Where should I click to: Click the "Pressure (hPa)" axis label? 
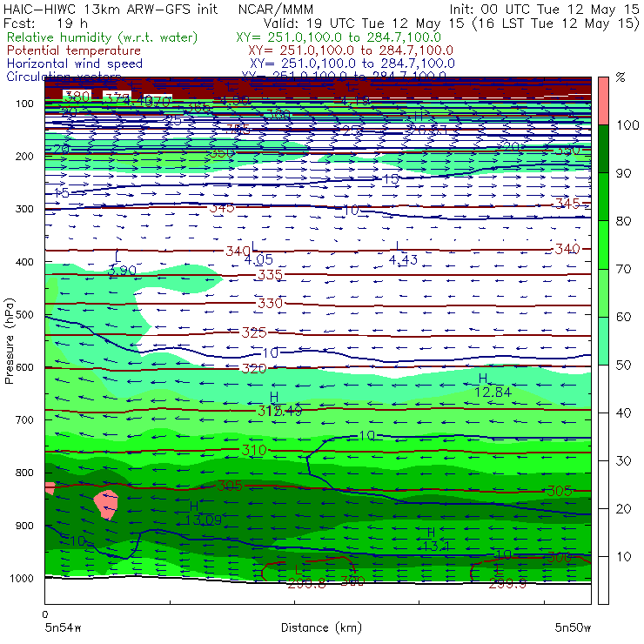(x=9, y=340)
